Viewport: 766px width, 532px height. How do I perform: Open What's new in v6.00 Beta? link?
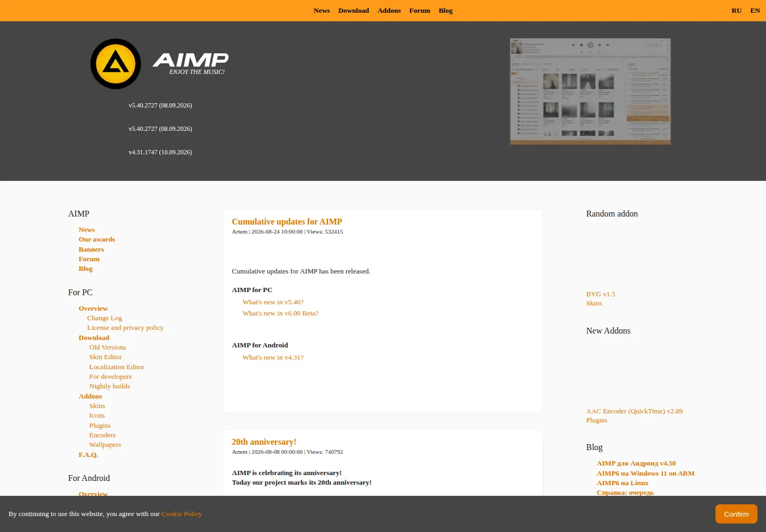pos(280,313)
